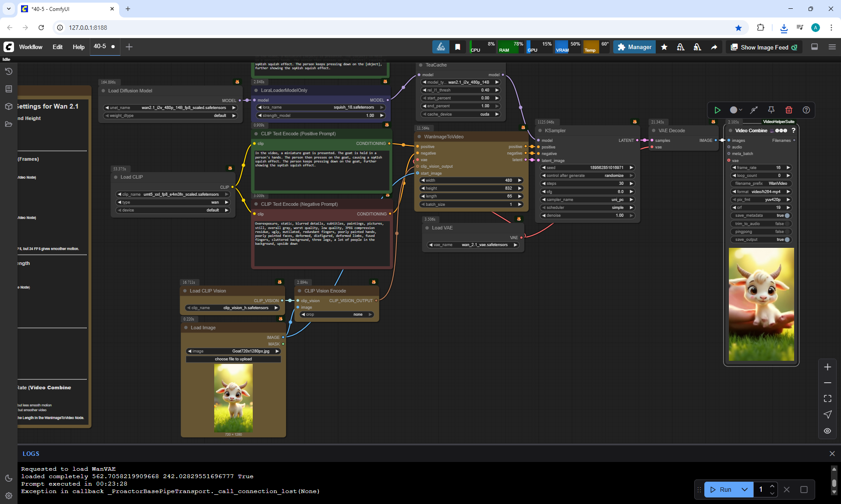Open the Queue history sidebar icon
Viewport: 841px width, 504px height.
[8, 71]
